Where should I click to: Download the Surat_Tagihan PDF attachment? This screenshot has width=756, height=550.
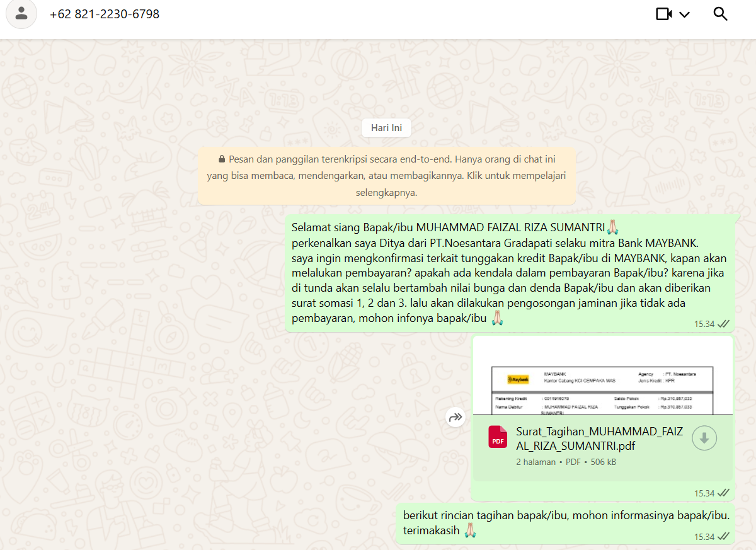point(704,438)
